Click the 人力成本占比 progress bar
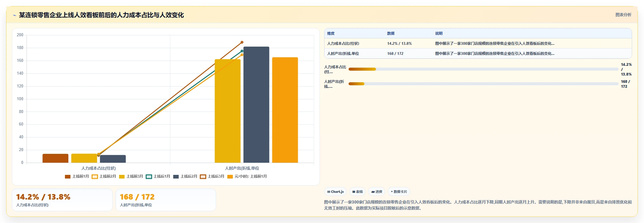This screenshot has width=644, height=223. [483, 69]
